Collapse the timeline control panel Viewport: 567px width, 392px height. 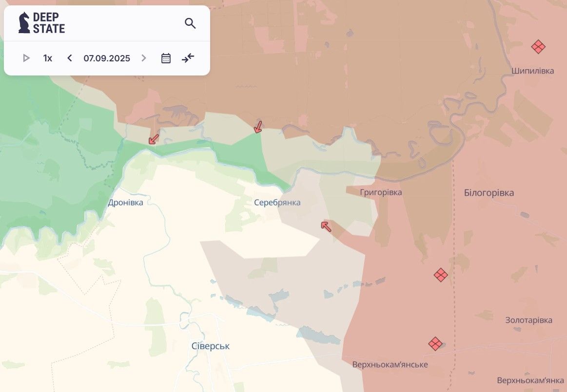(188, 58)
